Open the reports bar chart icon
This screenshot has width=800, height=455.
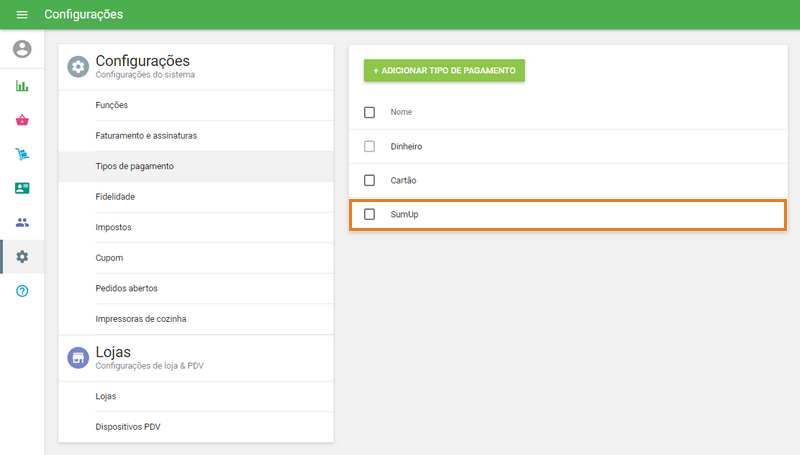[22, 86]
